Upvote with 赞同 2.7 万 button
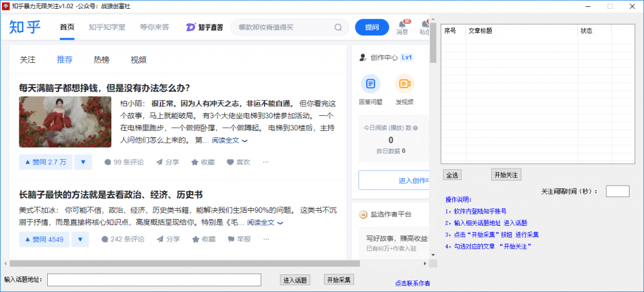This screenshot has height=292, width=644. 45,162
